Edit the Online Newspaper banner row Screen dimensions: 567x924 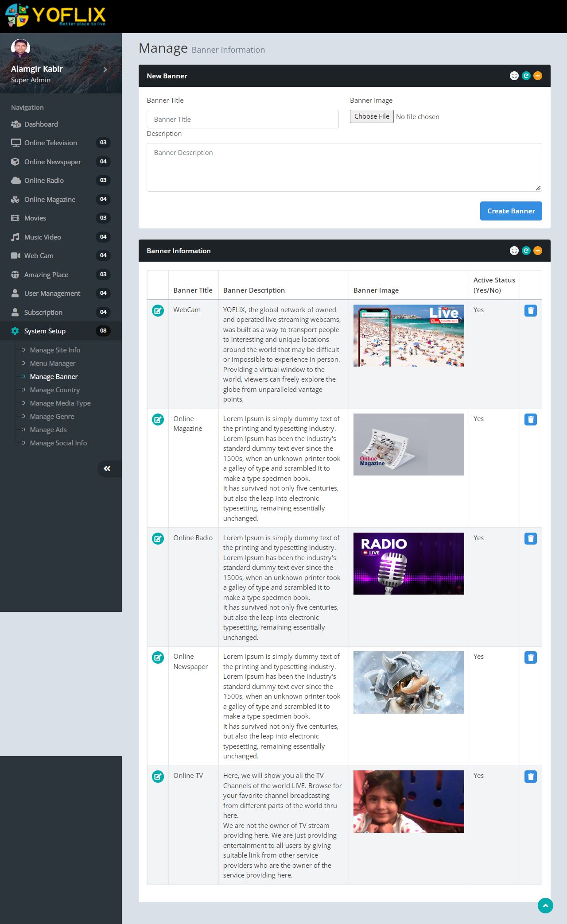(x=158, y=657)
